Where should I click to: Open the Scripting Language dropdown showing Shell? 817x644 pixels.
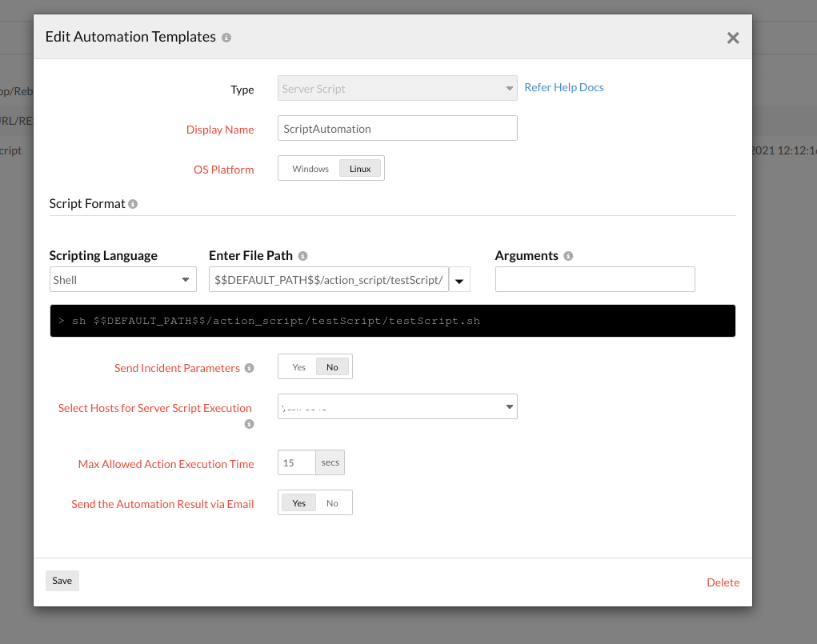click(x=123, y=279)
